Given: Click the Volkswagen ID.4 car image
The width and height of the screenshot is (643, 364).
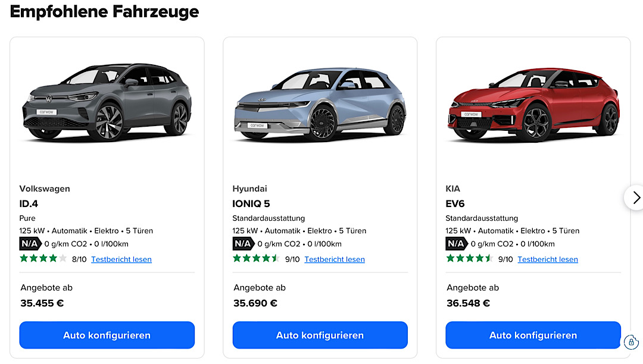Looking at the screenshot, I should coord(107,101).
